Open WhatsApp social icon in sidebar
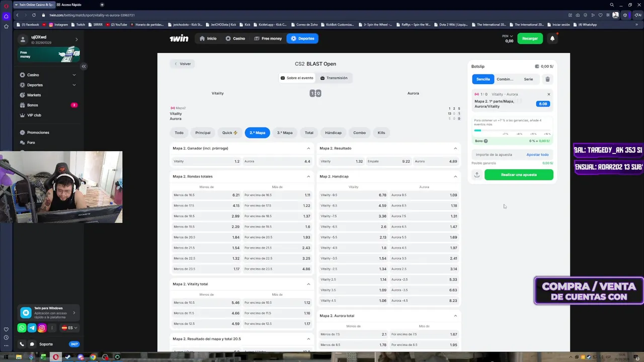This screenshot has height=362, width=644. tap(22, 328)
